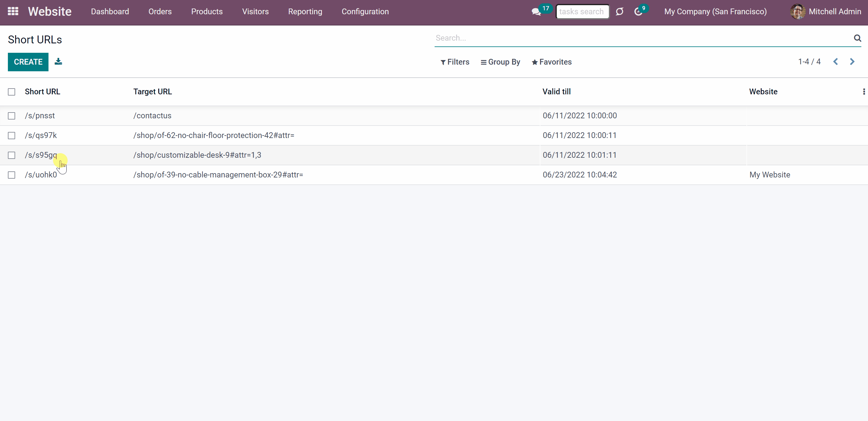This screenshot has width=868, height=421.
Task: Open optional columns three-dot menu
Action: (x=864, y=92)
